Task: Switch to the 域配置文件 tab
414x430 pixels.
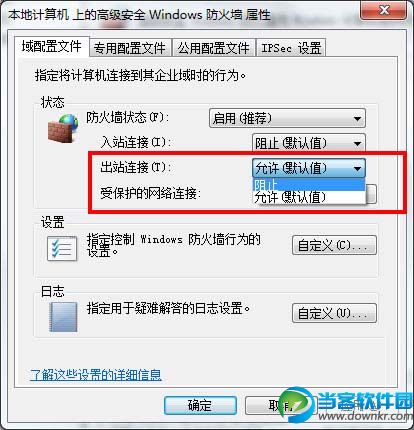Action: 52,47
